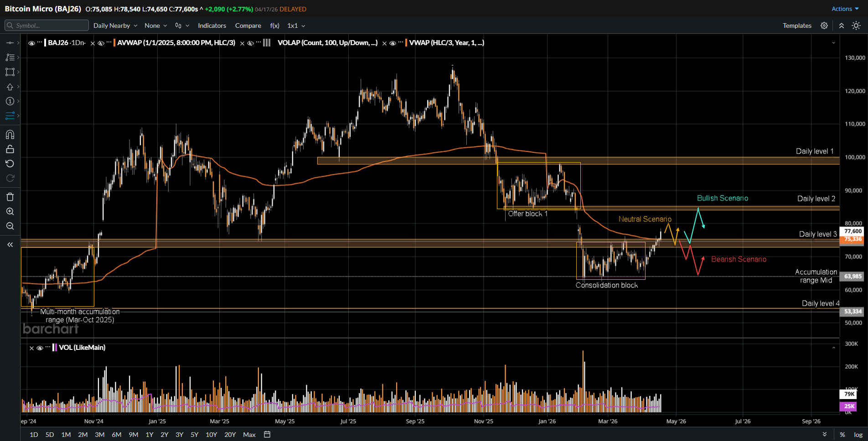Open chart settings gear icon
Image resolution: width=868 pixels, height=441 pixels.
tap(824, 26)
